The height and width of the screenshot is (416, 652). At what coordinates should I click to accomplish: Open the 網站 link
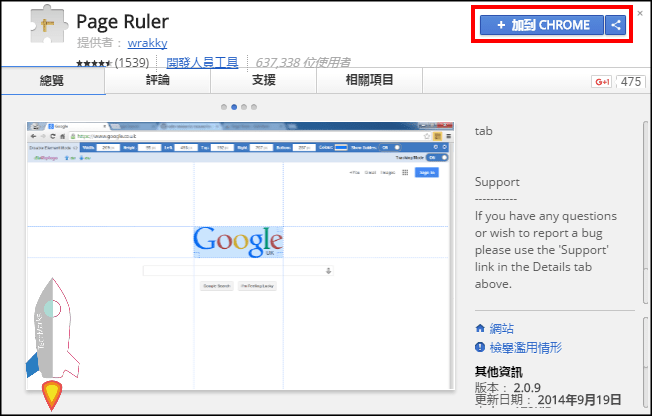(501, 329)
